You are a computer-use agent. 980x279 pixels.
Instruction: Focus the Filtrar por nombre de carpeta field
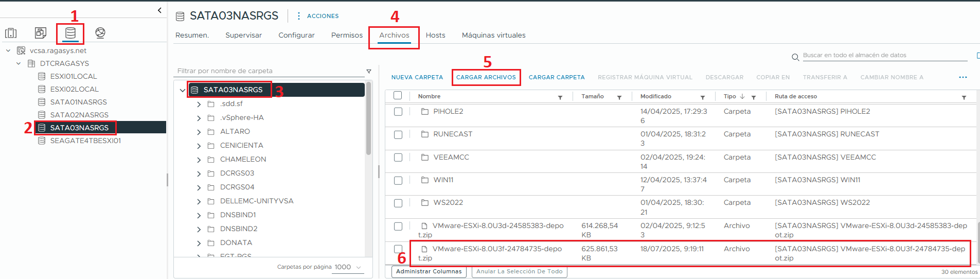click(270, 71)
